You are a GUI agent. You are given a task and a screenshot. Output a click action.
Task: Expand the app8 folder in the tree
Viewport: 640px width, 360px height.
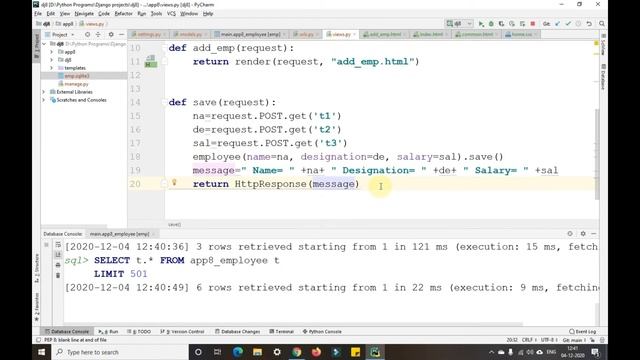pyautogui.click(x=52, y=52)
